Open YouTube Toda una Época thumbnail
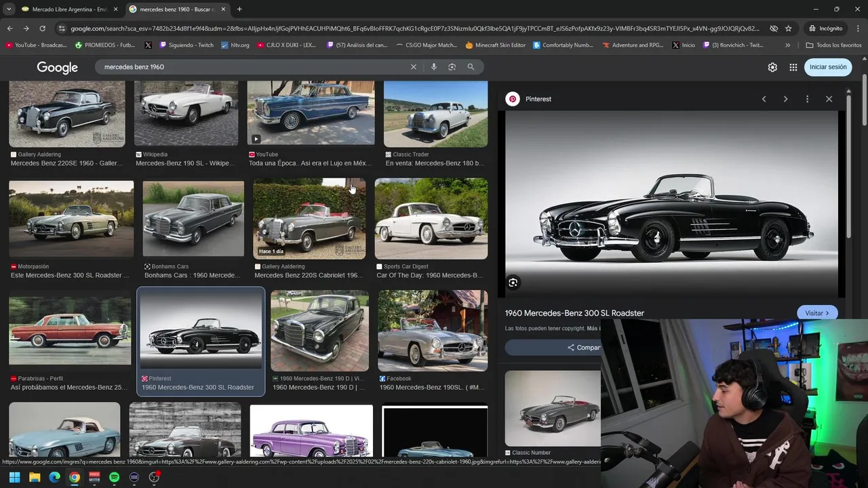This screenshot has width=868, height=488. click(x=311, y=113)
